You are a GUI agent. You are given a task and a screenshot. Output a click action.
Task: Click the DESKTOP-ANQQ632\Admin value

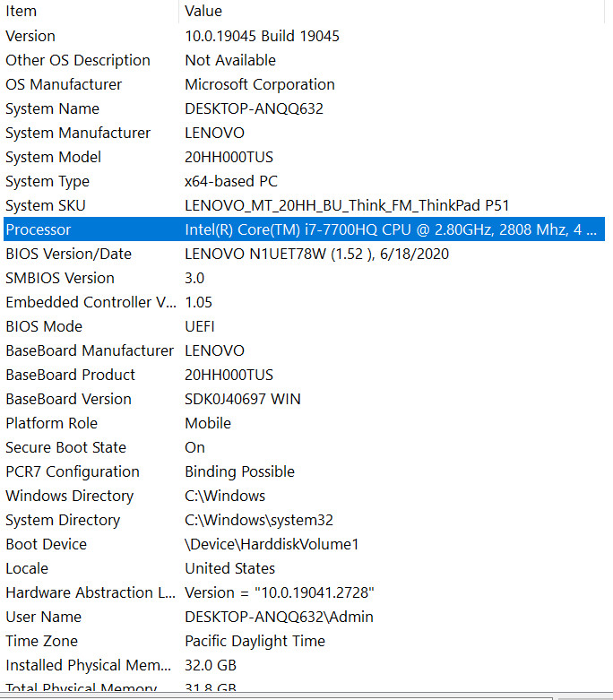(279, 617)
